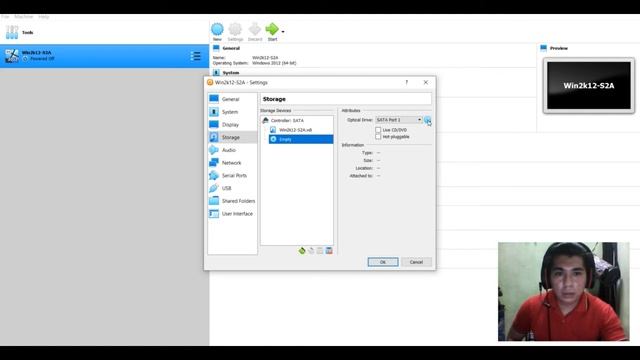Open the General settings category
640x360 pixels.
pos(232,99)
